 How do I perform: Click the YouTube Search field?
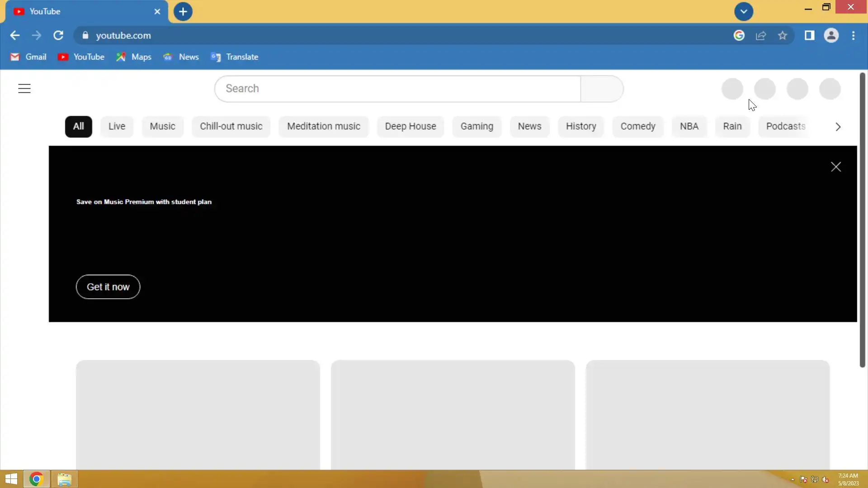point(398,89)
